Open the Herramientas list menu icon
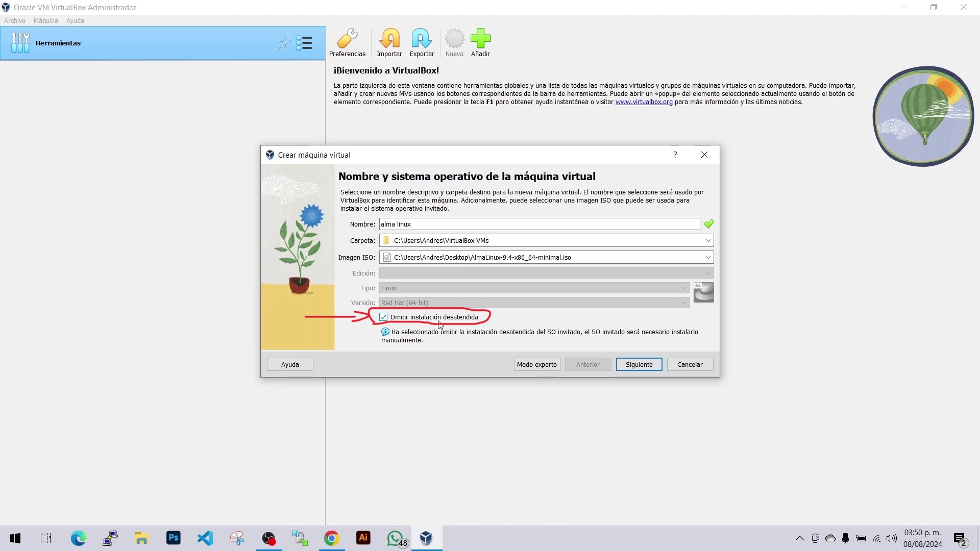 [x=304, y=43]
